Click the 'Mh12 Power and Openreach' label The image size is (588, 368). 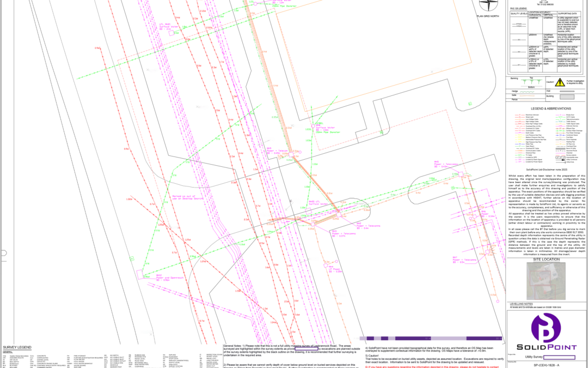point(170,277)
